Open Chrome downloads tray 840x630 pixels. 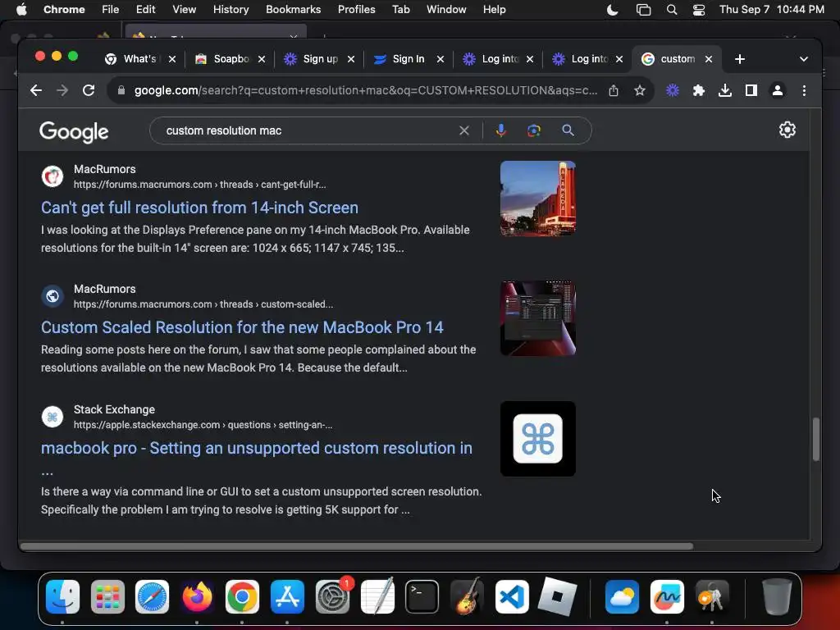pos(725,90)
